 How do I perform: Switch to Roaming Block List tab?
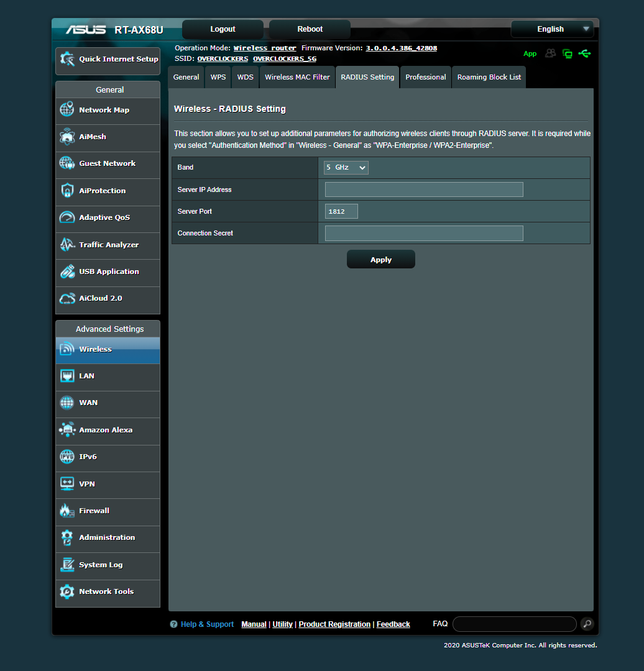point(489,77)
